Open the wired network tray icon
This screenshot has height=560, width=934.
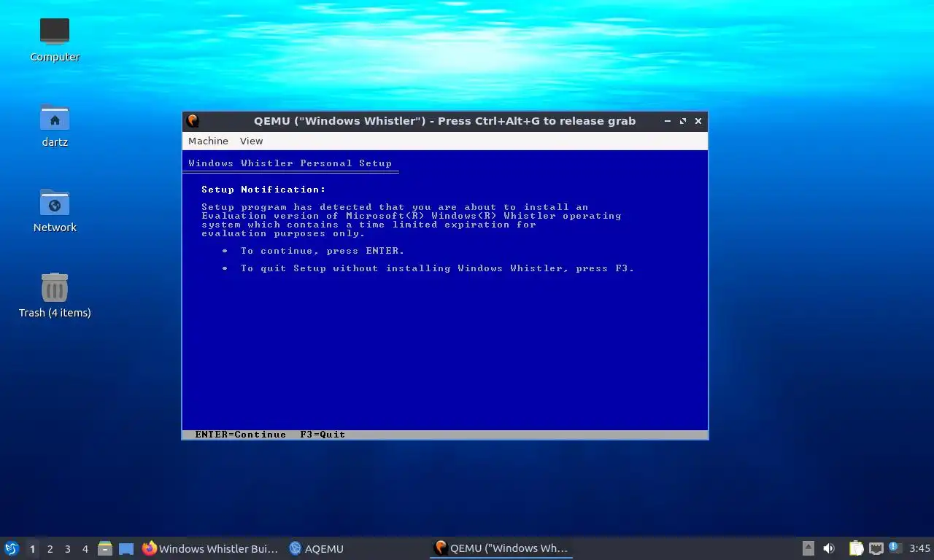(876, 548)
